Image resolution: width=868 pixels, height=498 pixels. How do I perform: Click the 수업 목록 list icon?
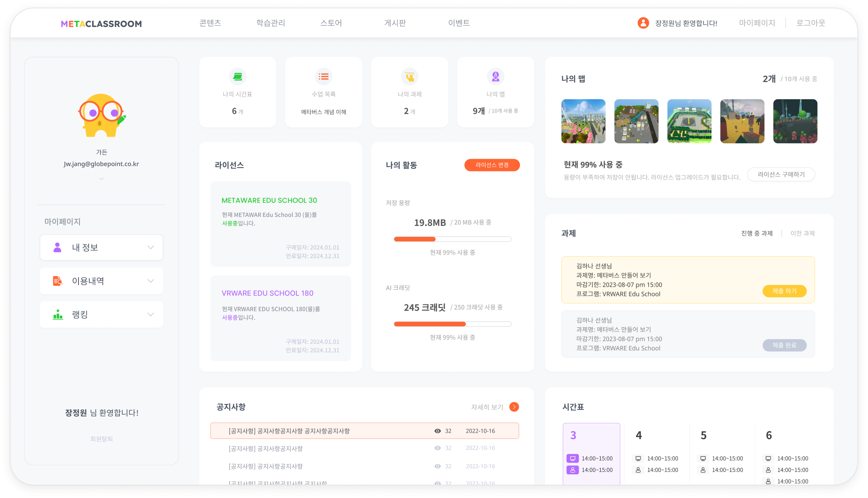click(323, 77)
